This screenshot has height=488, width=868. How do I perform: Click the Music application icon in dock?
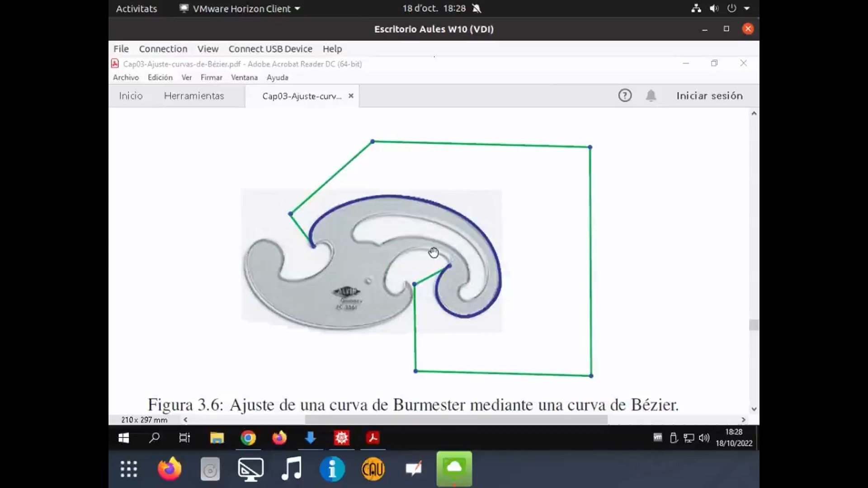tap(292, 469)
